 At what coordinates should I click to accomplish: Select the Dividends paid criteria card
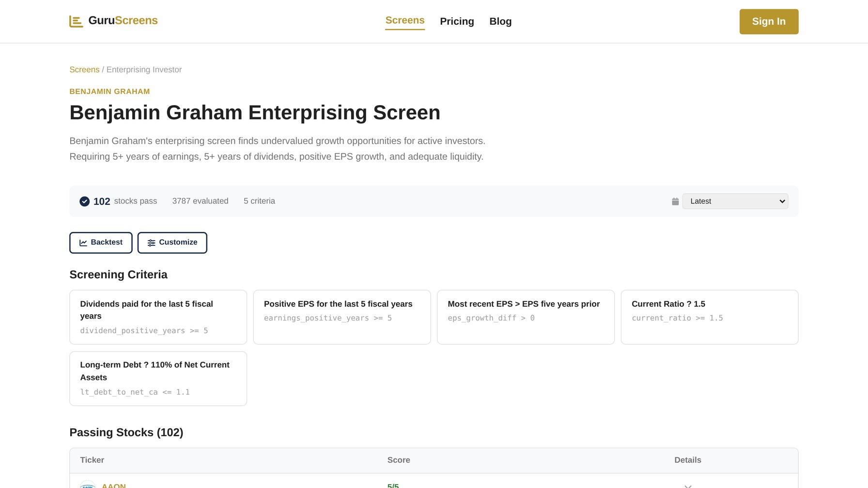pyautogui.click(x=158, y=317)
